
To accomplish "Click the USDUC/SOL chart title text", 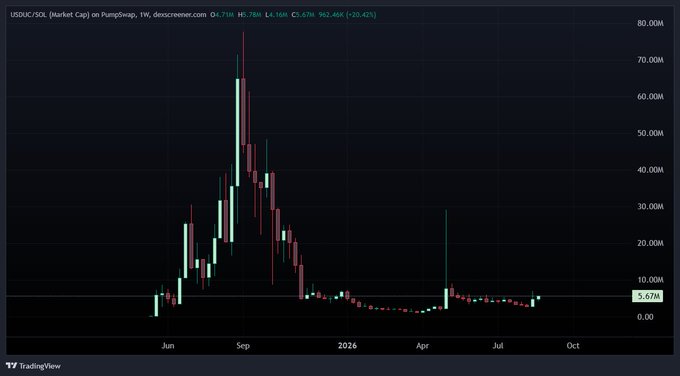I will coord(109,15).
